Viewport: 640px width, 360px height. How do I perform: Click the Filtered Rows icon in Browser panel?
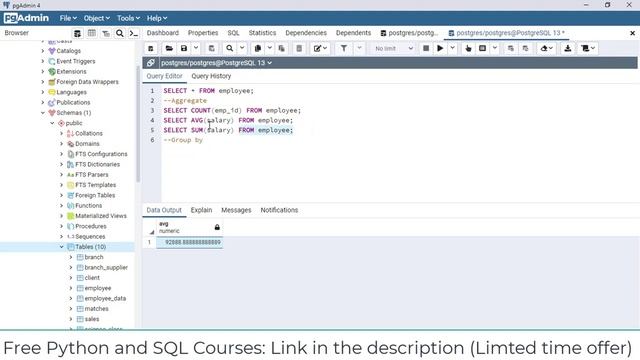(x=106, y=33)
